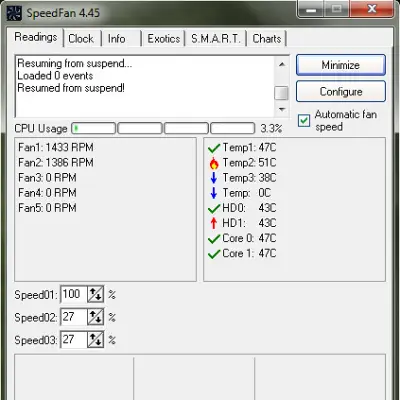Click the green check icon next to Temp1
Image resolution: width=400 pixels, height=400 pixels.
tap(214, 148)
